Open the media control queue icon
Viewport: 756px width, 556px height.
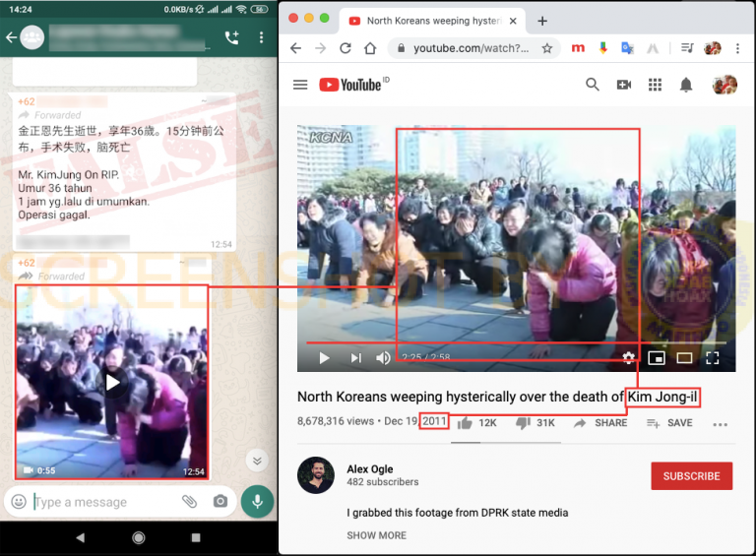point(687,48)
